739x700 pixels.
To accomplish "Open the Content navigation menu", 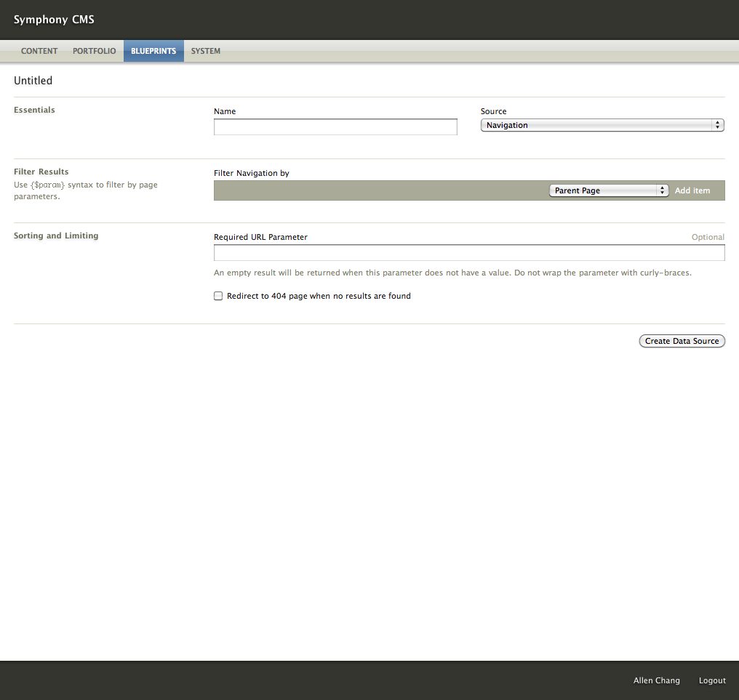I will click(39, 52).
